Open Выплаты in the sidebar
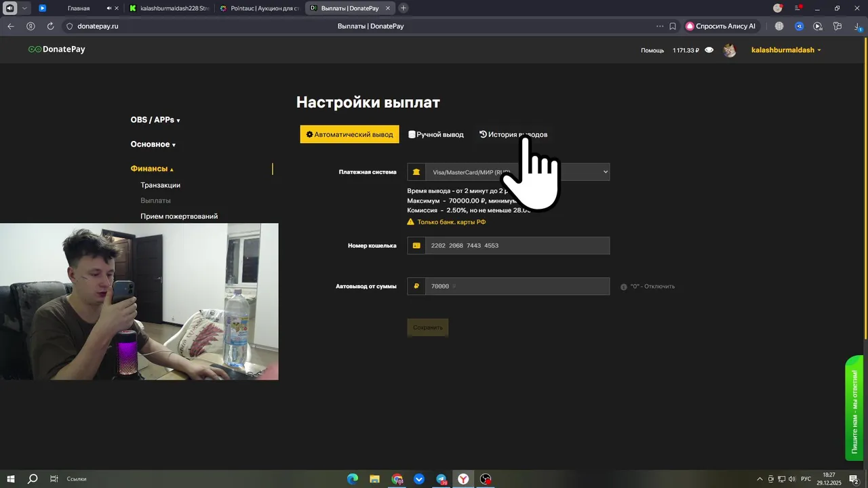This screenshot has height=488, width=868. (155, 201)
